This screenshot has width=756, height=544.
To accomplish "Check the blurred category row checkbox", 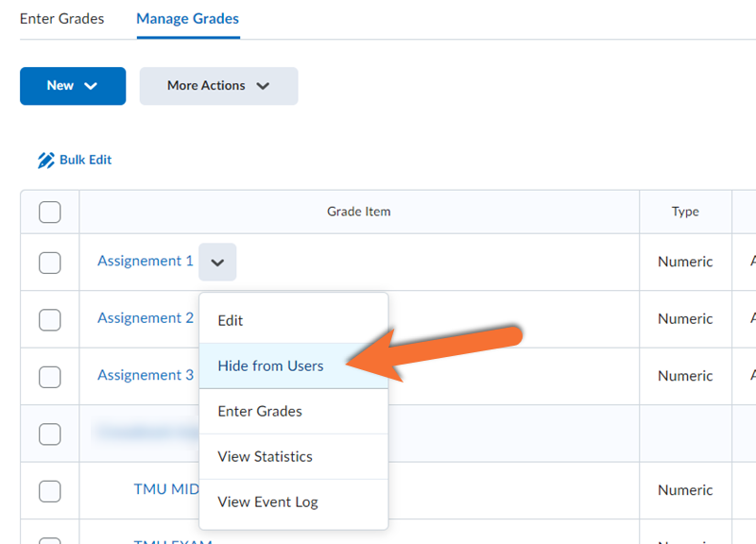I will coord(50,434).
